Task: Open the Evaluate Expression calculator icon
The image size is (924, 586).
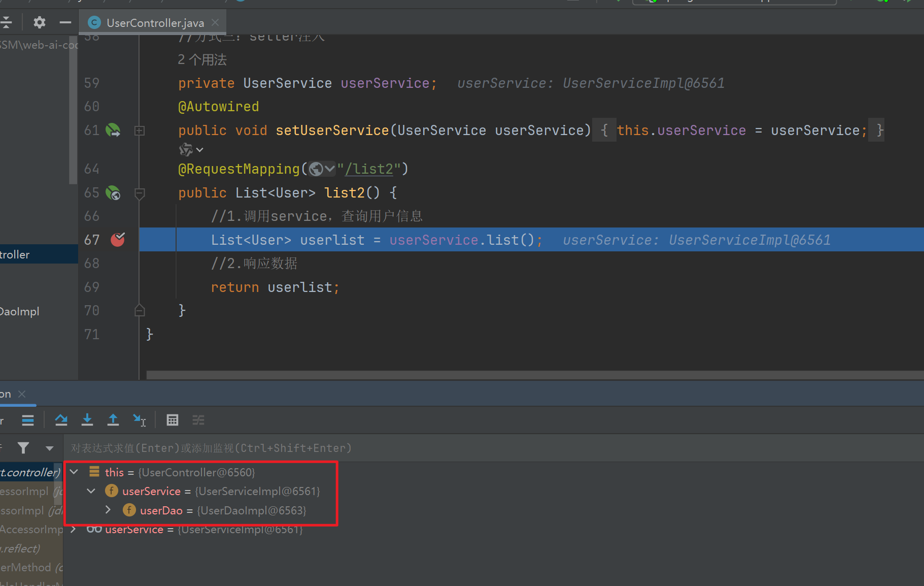Action: (173, 420)
